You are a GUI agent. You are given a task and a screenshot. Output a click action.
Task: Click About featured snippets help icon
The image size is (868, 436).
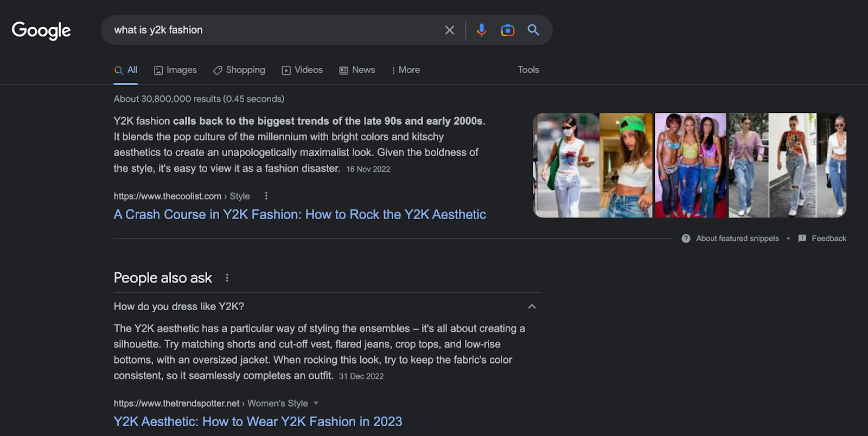pyautogui.click(x=686, y=239)
